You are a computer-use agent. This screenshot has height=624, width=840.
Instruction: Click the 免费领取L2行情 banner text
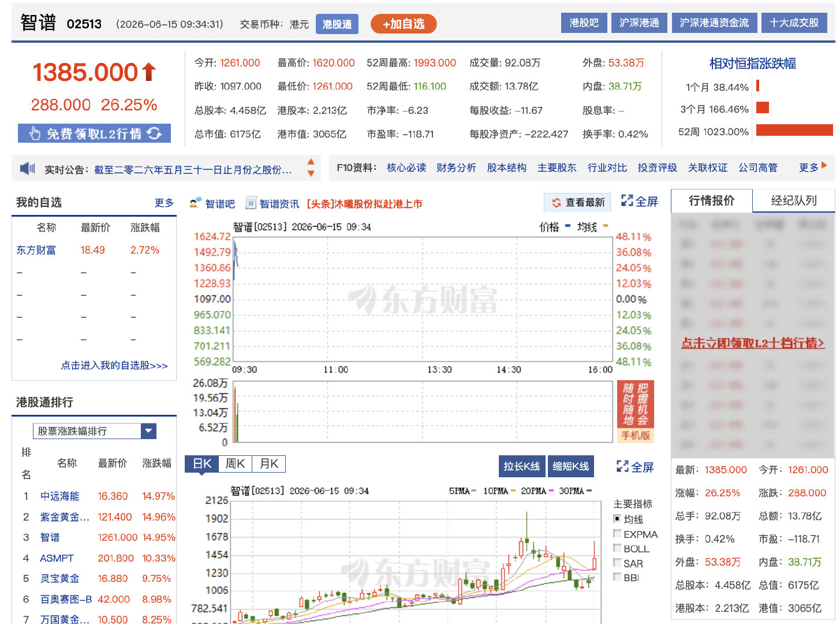click(x=94, y=134)
